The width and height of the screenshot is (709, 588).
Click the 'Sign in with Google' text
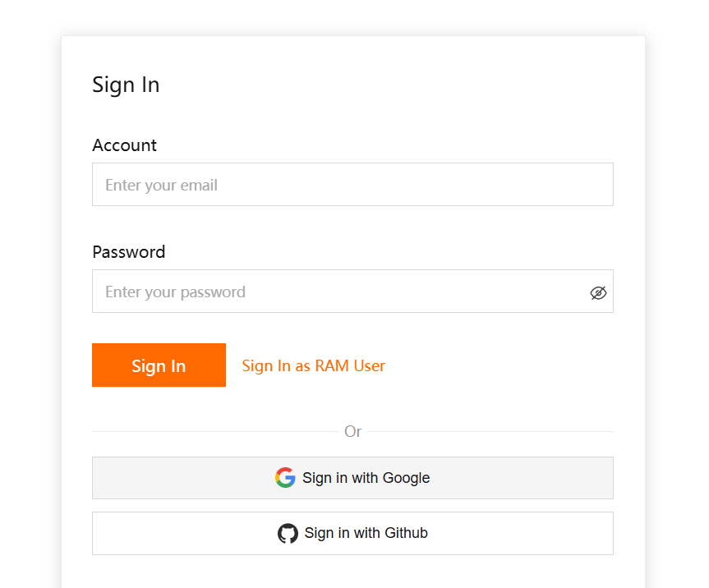click(366, 478)
